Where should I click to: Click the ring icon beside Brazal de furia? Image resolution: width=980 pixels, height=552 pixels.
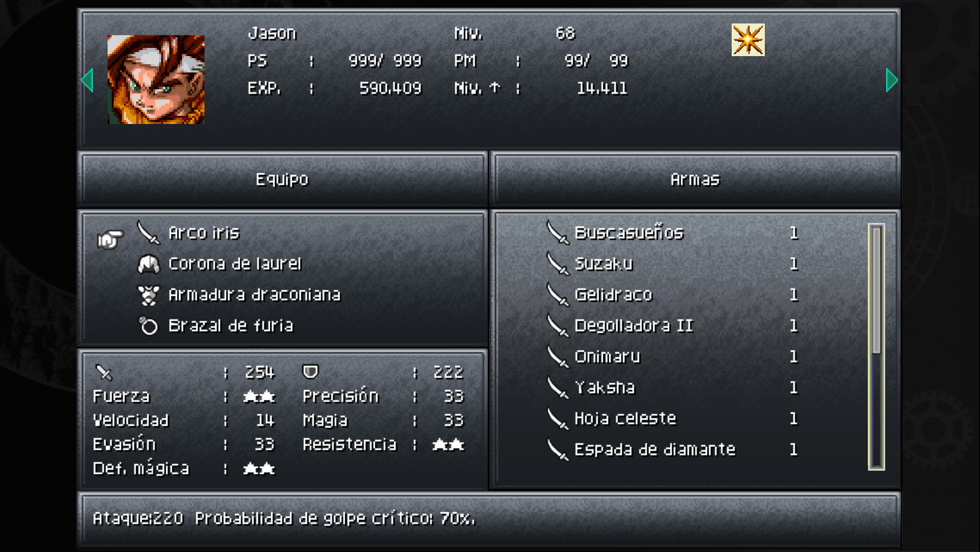point(148,325)
